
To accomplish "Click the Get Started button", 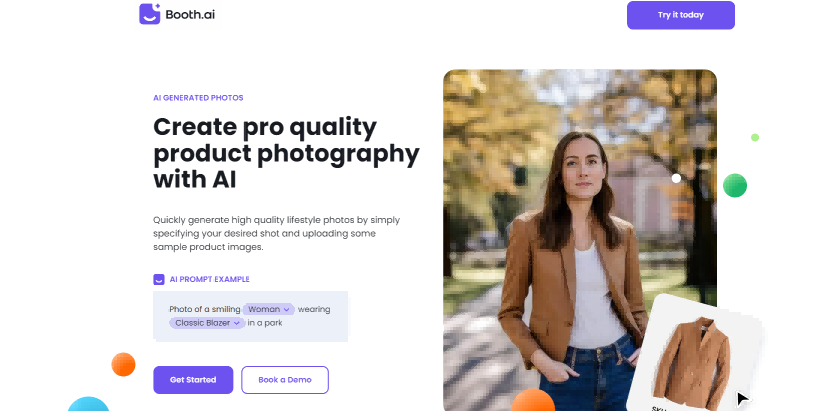I will click(193, 380).
